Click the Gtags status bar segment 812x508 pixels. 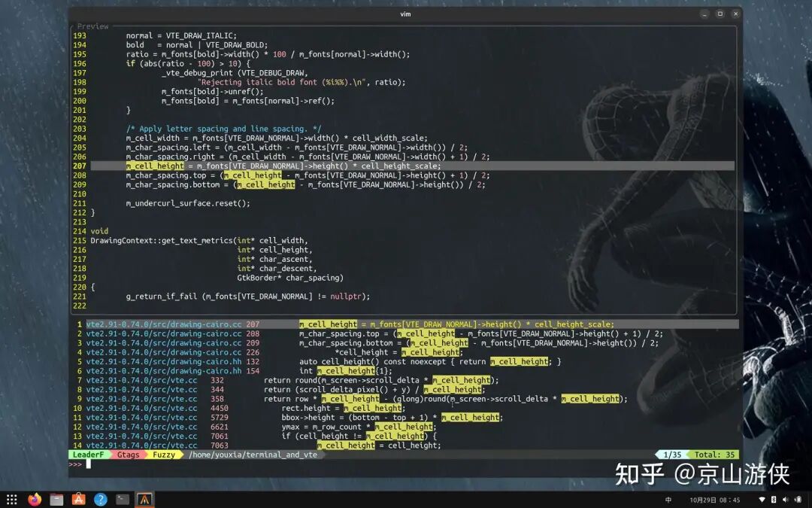click(x=128, y=455)
